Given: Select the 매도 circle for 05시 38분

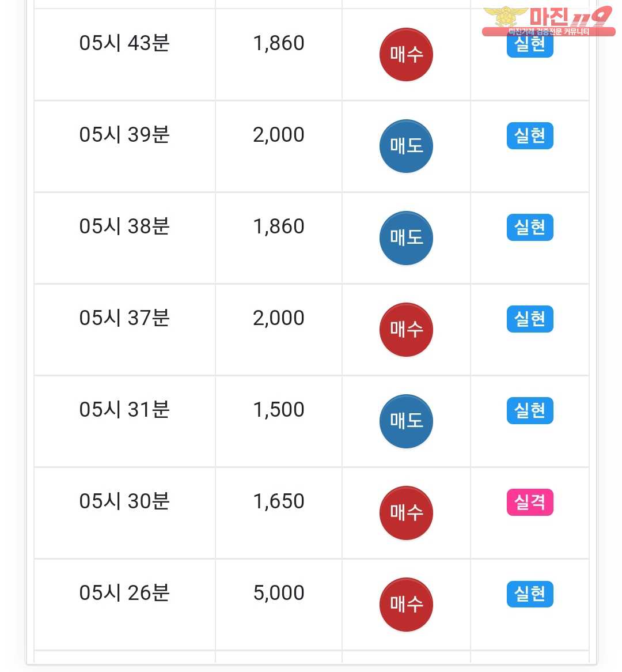Looking at the screenshot, I should tap(406, 238).
